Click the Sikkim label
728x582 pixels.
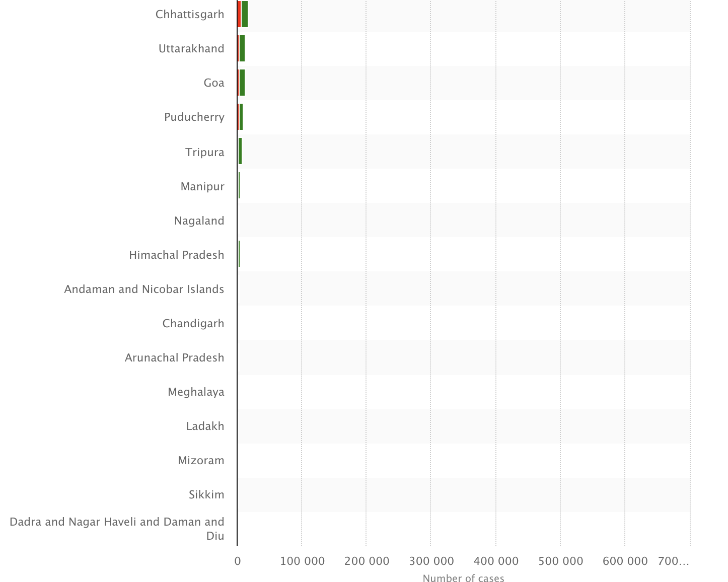pos(206,494)
